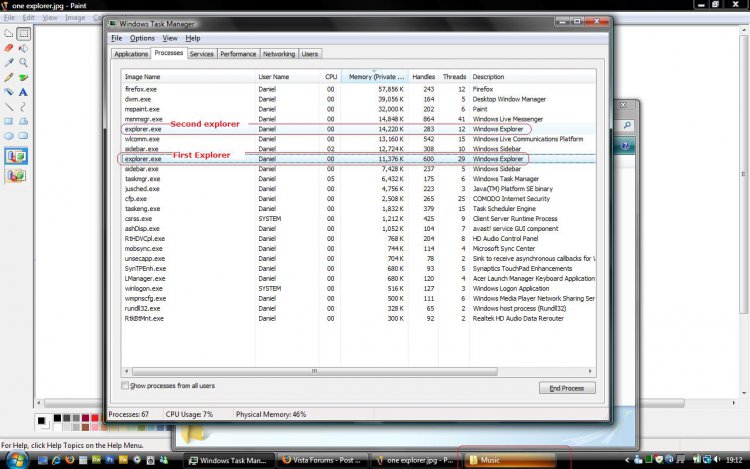Select the winlogon.exe process row
This screenshot has width=750, height=469.
359,288
